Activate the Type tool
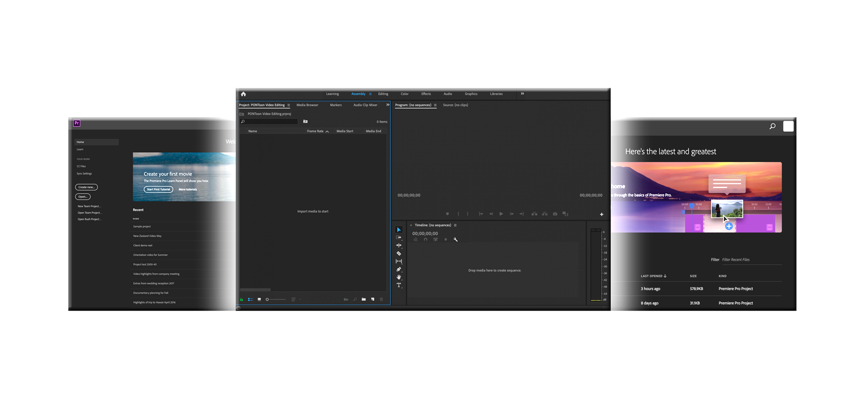This screenshot has height=420, width=868. tap(399, 285)
